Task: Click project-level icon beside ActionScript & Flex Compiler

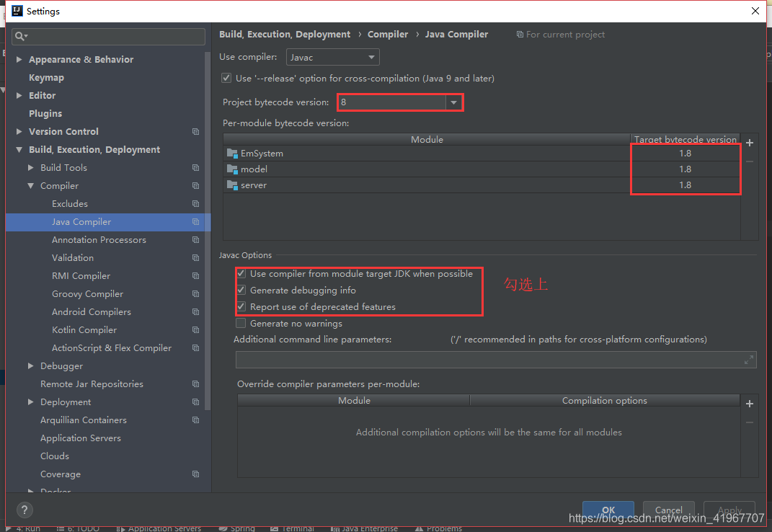Action: (195, 347)
